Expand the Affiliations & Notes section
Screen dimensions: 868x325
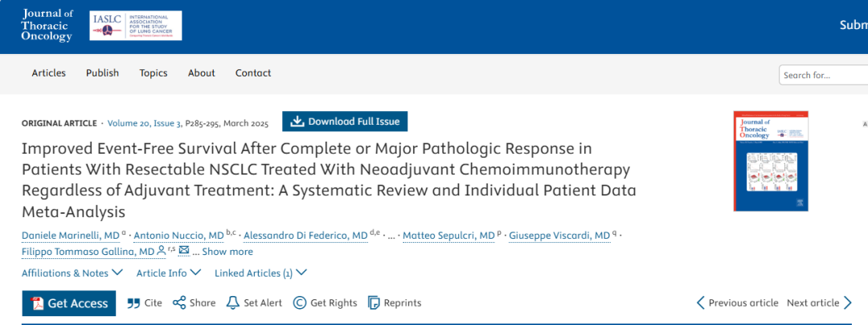(72, 273)
